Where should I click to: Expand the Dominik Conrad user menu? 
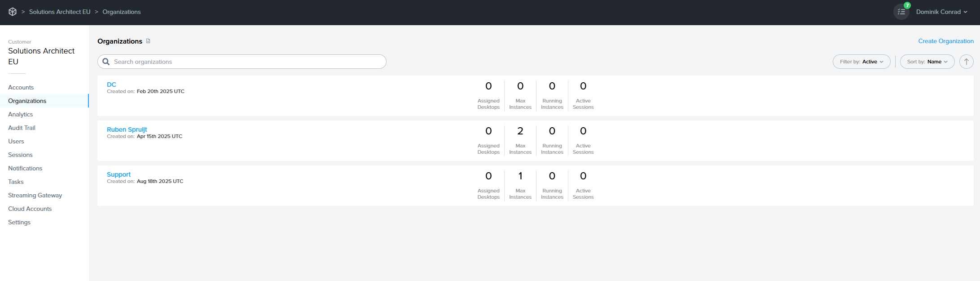(941, 12)
